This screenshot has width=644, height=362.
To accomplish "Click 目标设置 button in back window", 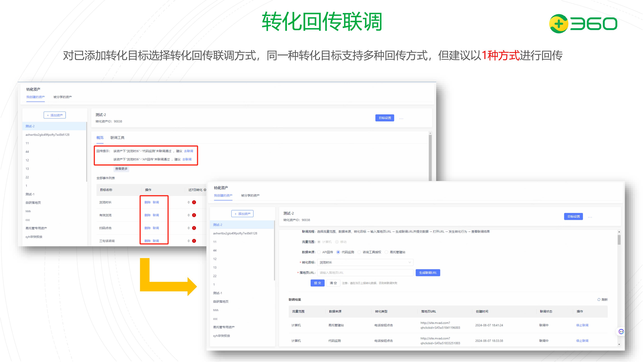I will click(x=385, y=118).
